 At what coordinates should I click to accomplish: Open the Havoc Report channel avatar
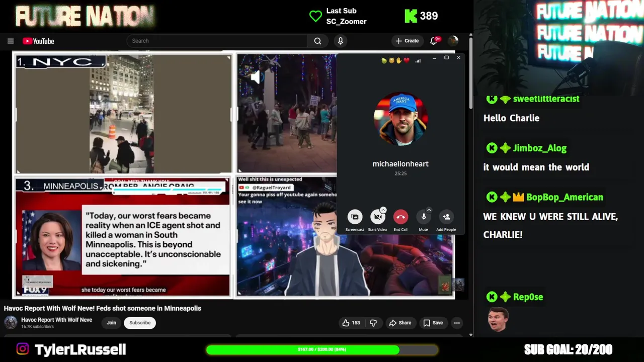point(11,322)
